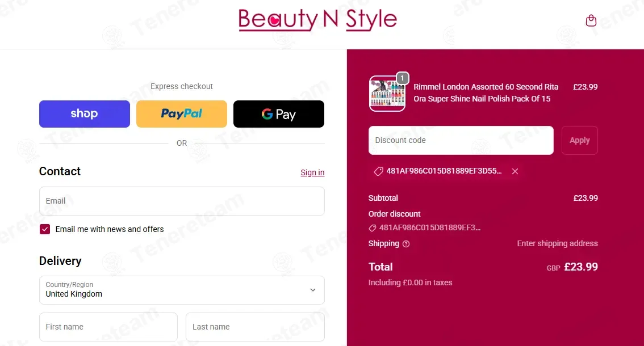Click the Contact section heading
This screenshot has height=346, width=644.
pos(60,171)
